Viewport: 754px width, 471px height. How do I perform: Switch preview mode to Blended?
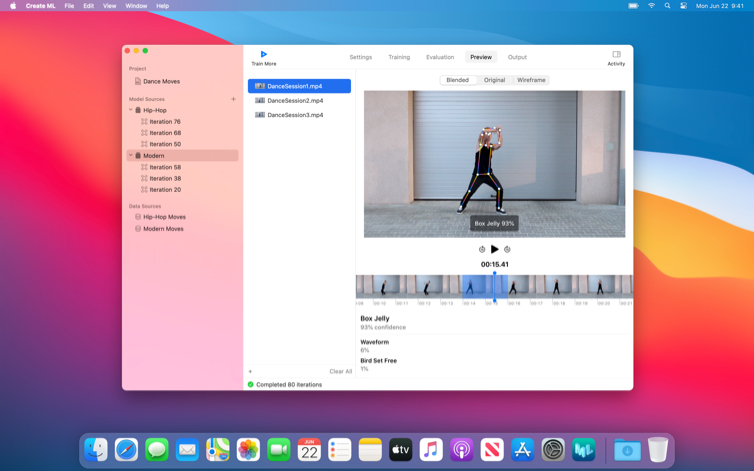tap(457, 80)
